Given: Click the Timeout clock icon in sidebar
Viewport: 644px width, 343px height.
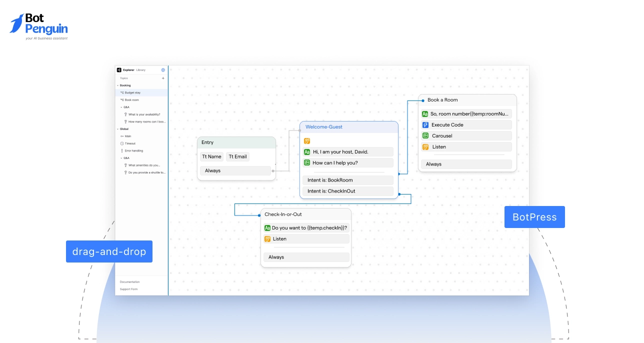Looking at the screenshot, I should pos(122,143).
